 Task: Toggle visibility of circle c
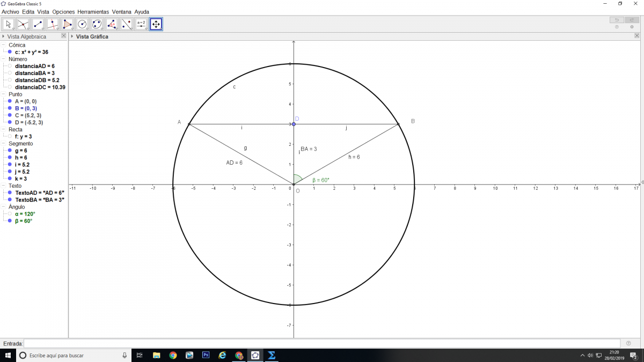10,53
